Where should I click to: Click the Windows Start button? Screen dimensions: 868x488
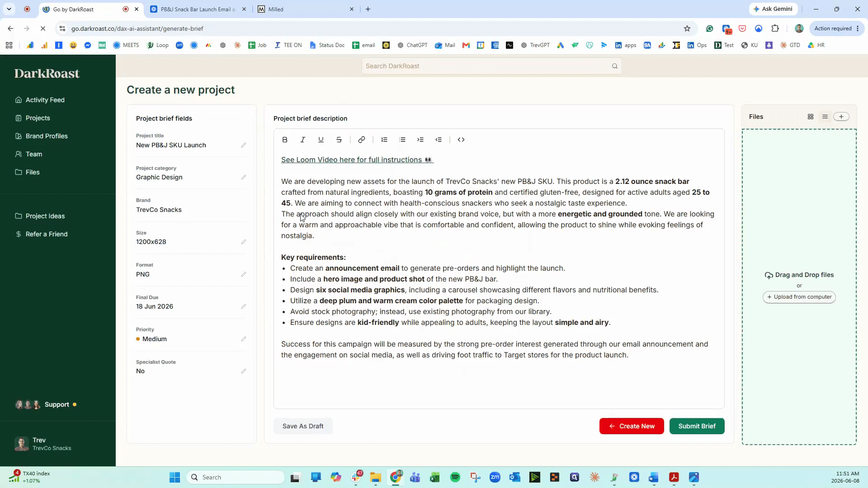tap(175, 477)
